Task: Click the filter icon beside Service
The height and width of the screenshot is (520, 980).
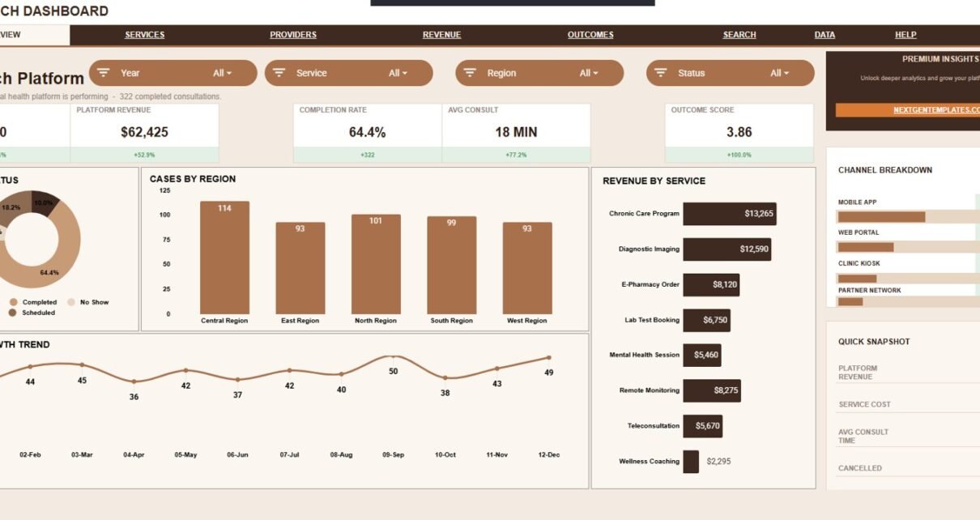Action: pyautogui.click(x=279, y=73)
